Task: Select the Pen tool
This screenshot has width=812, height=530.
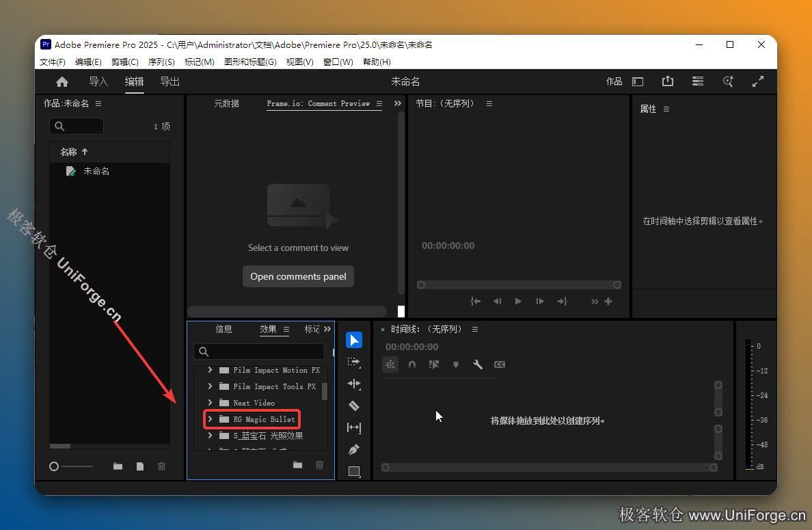Action: coord(353,449)
